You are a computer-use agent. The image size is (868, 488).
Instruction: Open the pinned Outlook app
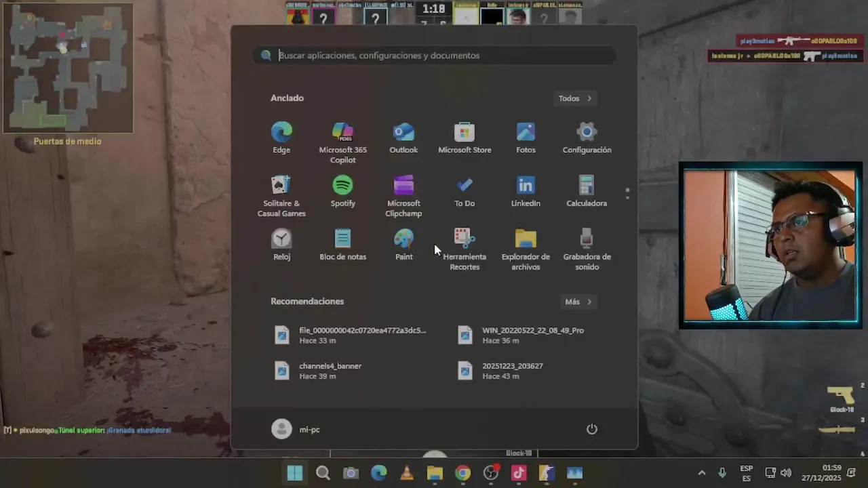coord(403,138)
